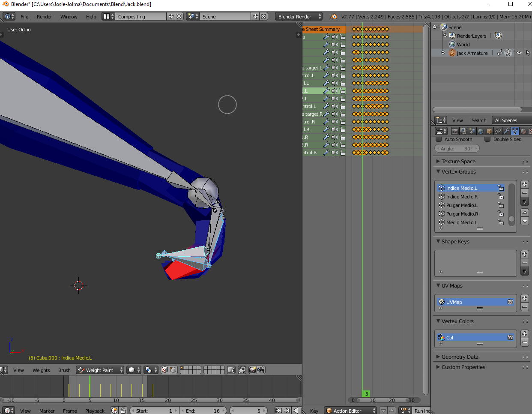Jump to the start frame in playback controls

click(278, 411)
